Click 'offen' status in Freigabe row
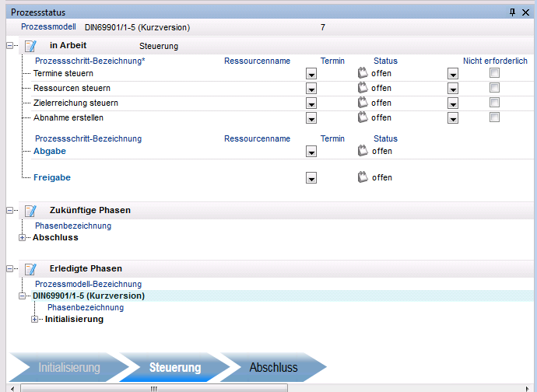This screenshot has width=537, height=392. coord(382,177)
